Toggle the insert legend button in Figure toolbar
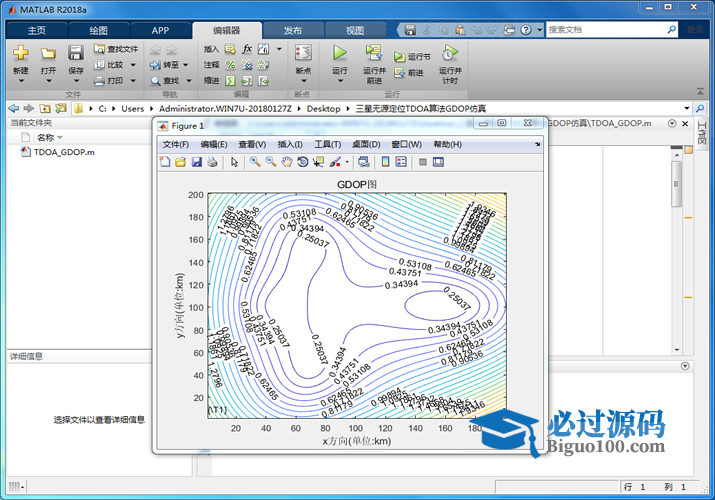This screenshot has height=500, width=715. pos(400,161)
